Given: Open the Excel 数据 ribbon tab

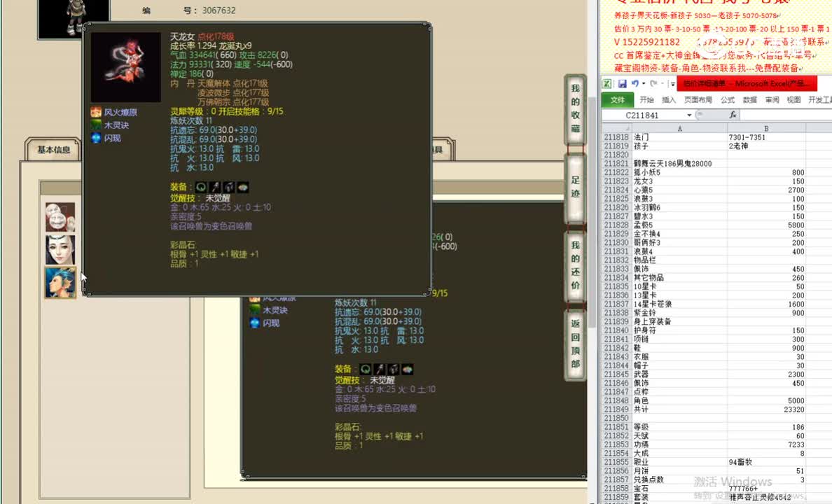Looking at the screenshot, I should point(750,99).
